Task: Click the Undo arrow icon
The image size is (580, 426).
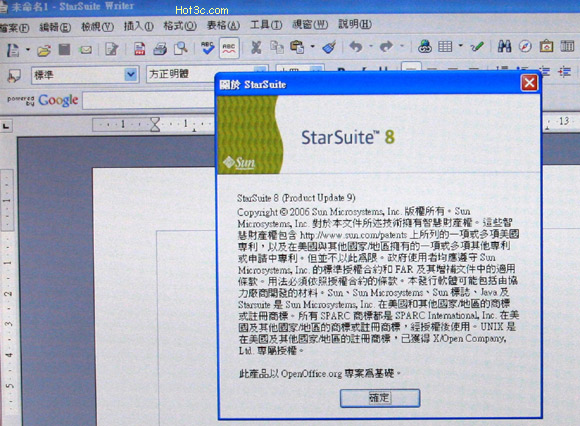Action: click(x=356, y=47)
